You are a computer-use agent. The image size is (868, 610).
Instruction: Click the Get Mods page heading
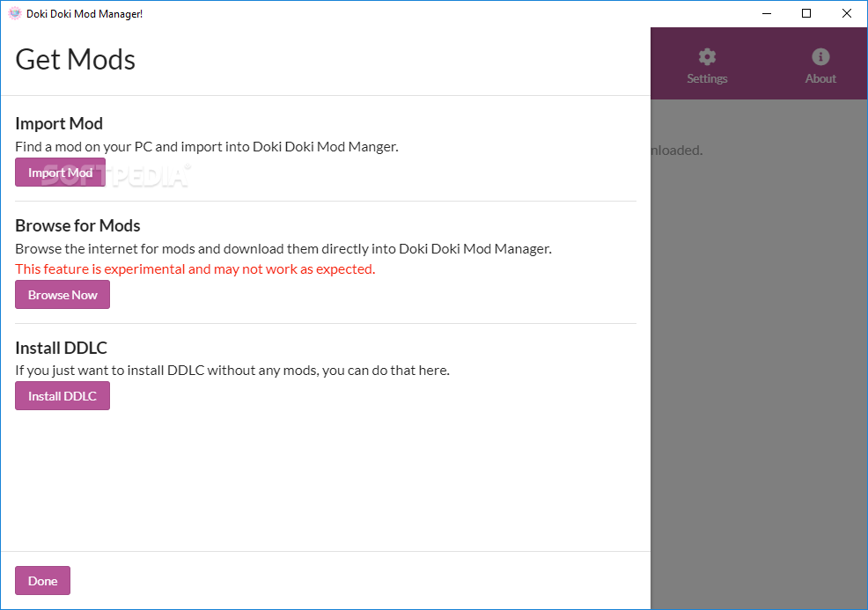coord(76,59)
